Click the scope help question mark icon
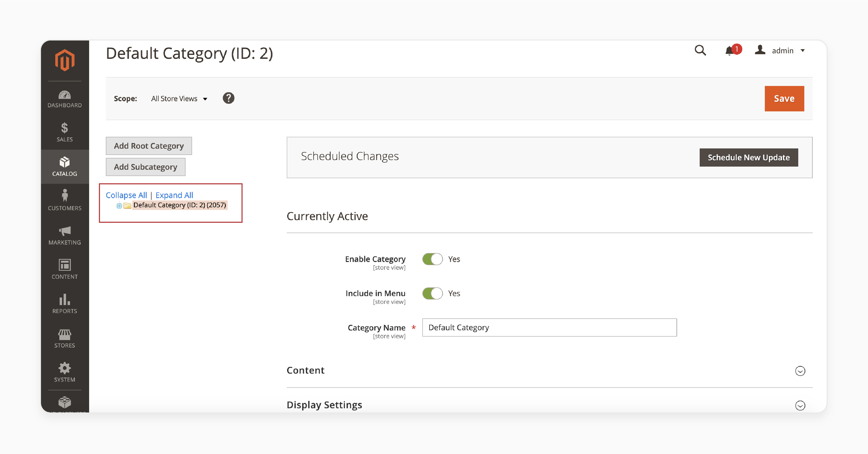 [228, 98]
